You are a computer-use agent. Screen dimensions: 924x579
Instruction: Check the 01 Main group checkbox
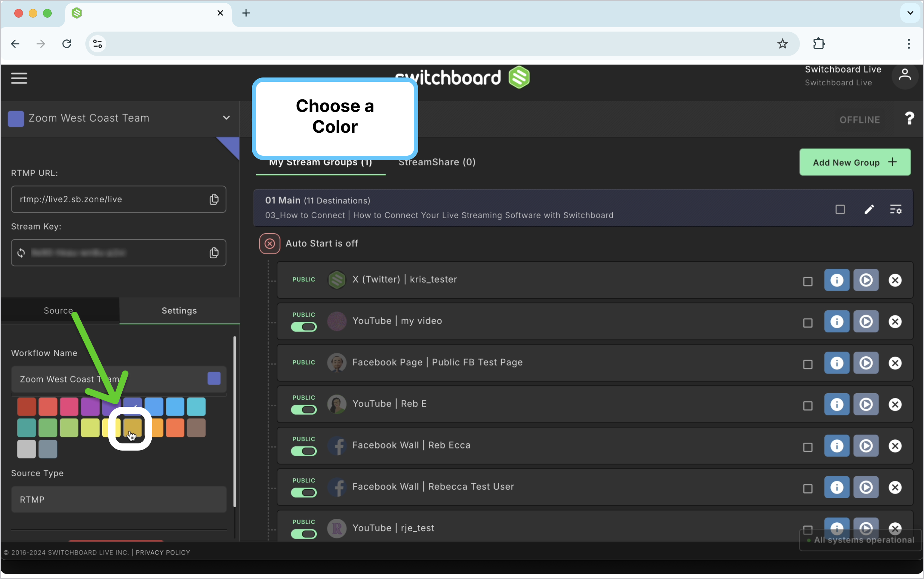(x=840, y=210)
